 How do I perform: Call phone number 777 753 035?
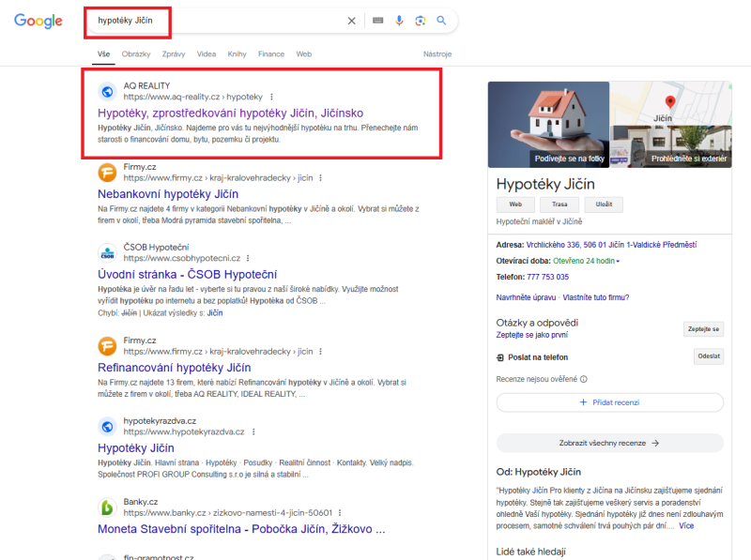point(548,277)
